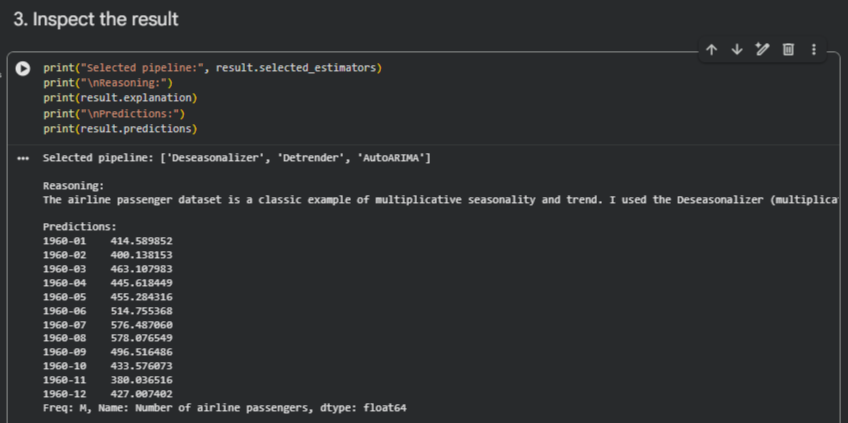
Task: Open the AI edit pencil tool
Action: coord(762,50)
